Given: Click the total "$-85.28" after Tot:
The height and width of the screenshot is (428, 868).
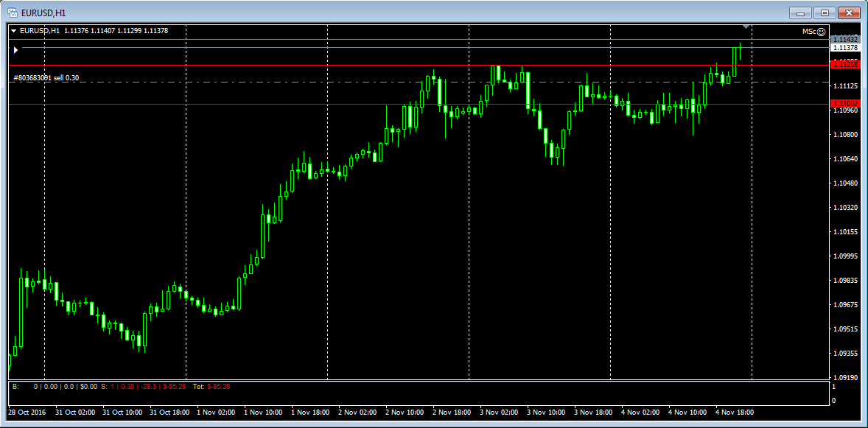Looking at the screenshot, I should (219, 387).
